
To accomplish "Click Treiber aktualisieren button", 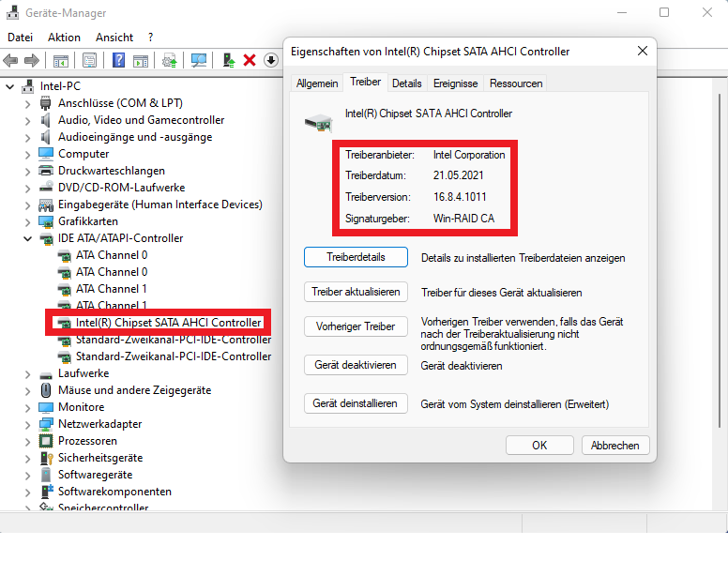I will (x=356, y=292).
